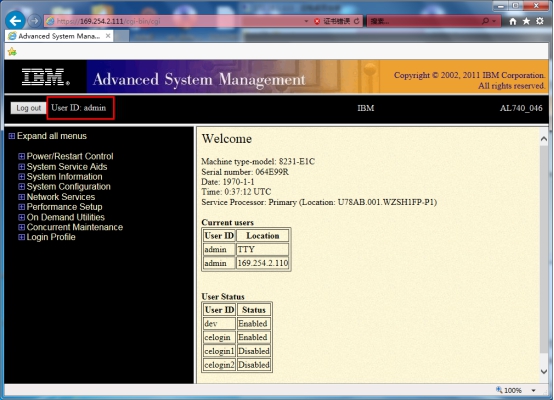Close the Advanced System Management tab
This screenshot has height=400, width=554.
(x=108, y=36)
